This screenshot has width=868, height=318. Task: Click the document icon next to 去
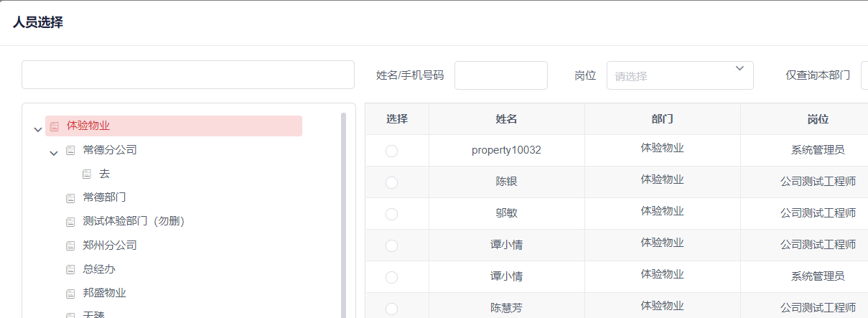(87, 174)
